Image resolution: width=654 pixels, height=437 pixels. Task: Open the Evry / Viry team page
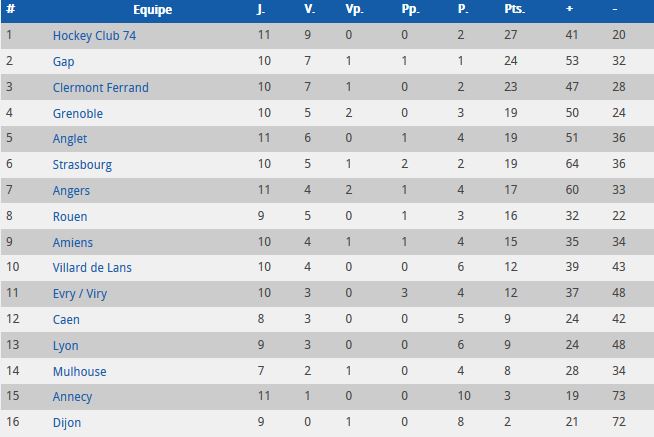79,294
